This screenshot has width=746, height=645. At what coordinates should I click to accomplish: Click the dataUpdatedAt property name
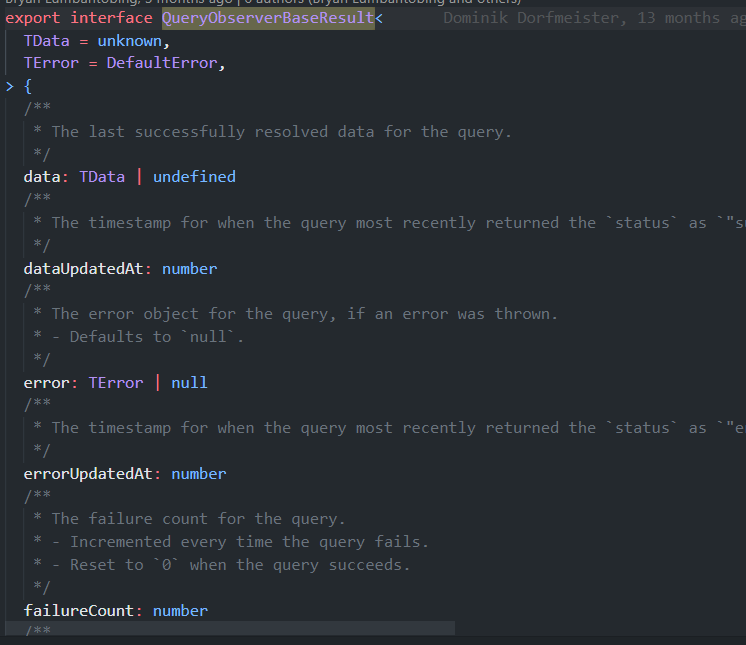point(83,269)
